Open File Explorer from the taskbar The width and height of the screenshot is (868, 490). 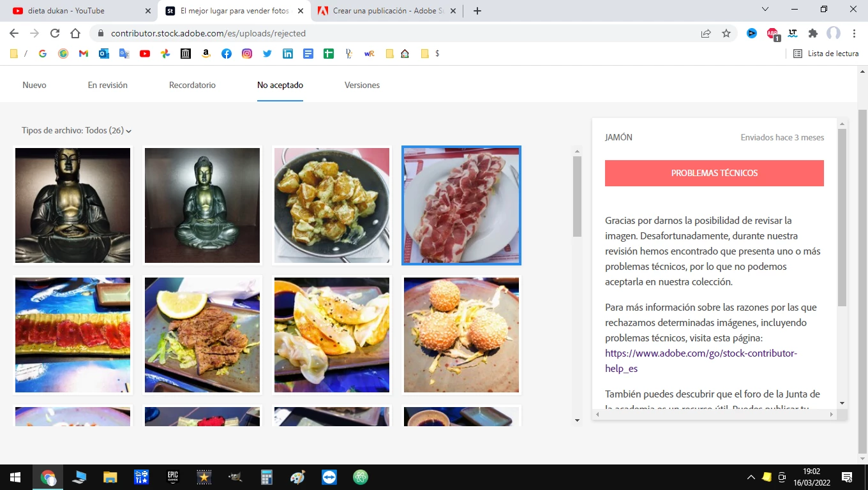pos(110,477)
